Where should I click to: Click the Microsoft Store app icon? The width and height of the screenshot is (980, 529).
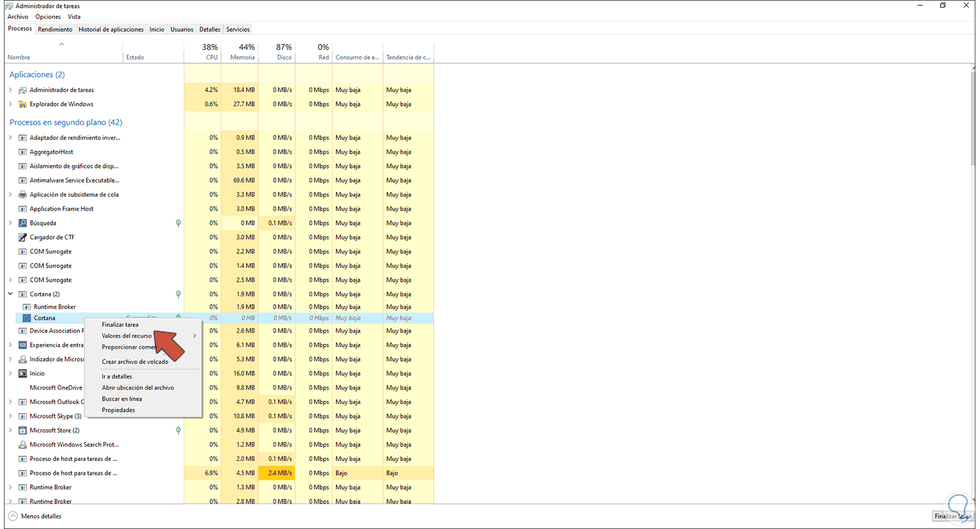(22, 430)
